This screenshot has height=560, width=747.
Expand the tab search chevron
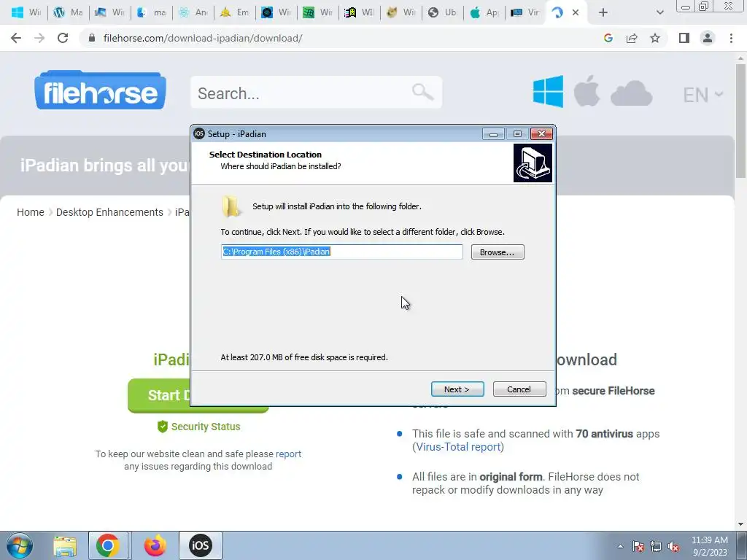pos(659,12)
